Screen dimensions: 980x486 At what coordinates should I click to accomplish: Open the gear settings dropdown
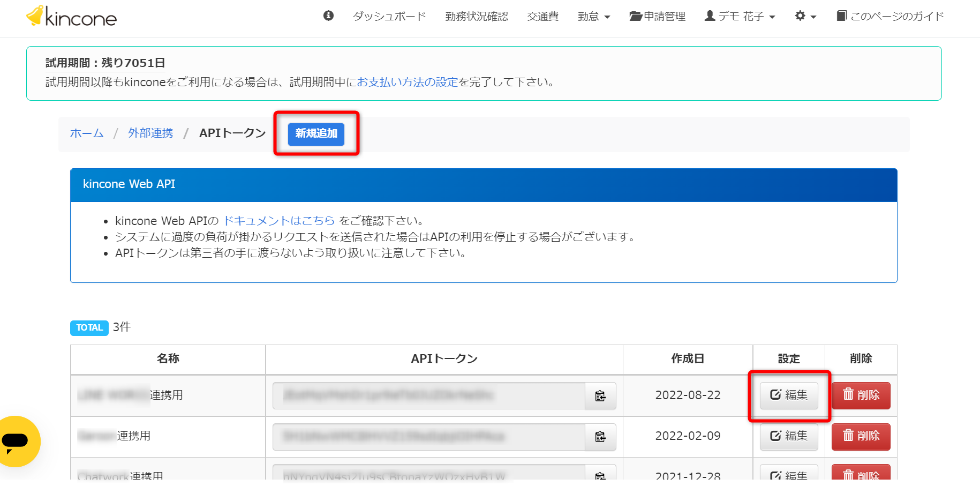click(x=805, y=17)
